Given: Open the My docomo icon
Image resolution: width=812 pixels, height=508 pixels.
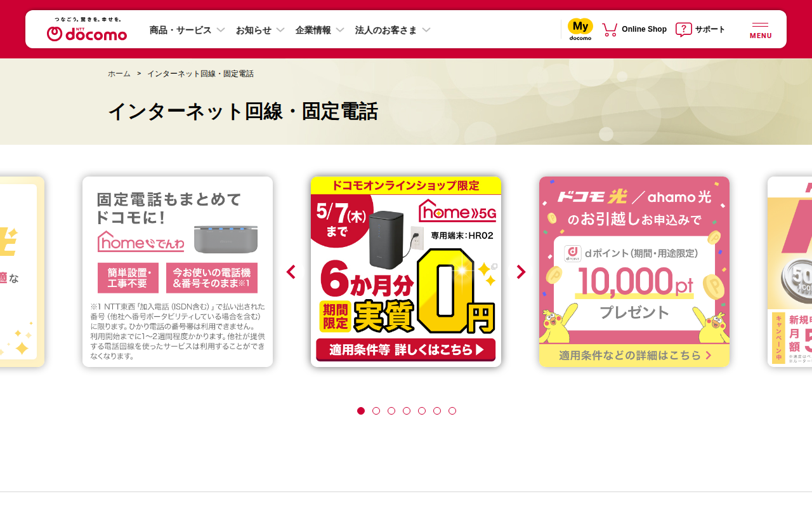Looking at the screenshot, I should pos(580,29).
